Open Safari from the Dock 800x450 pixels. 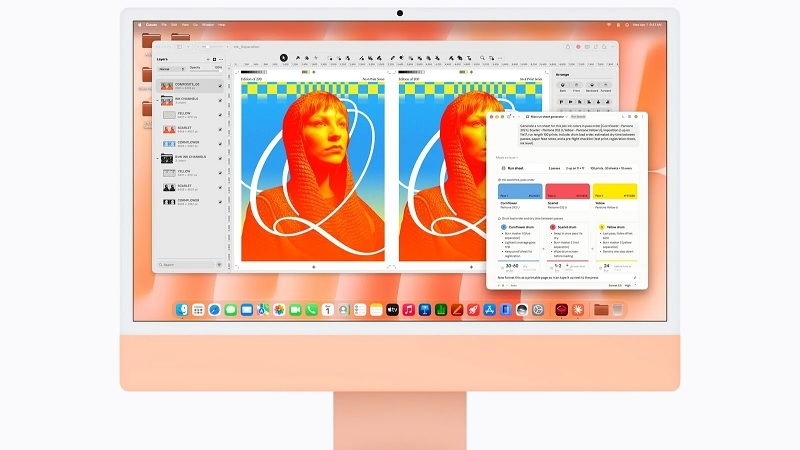pos(214,310)
